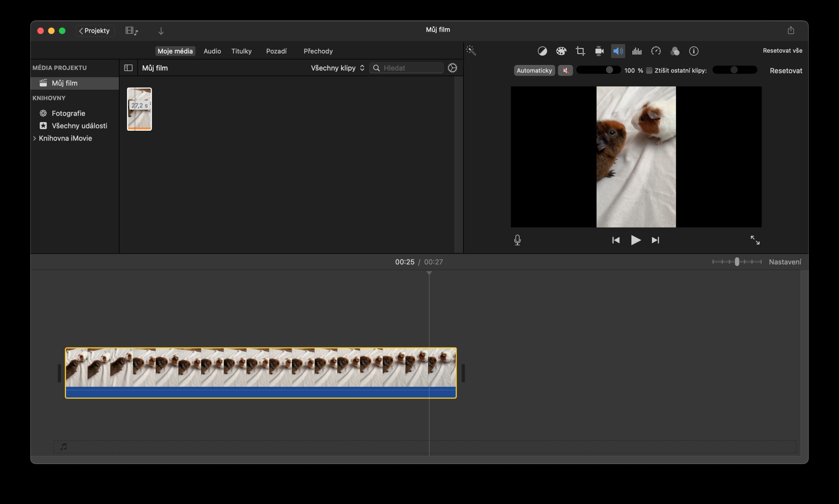The height and width of the screenshot is (504, 839).
Task: Select the Crop tool icon
Action: pos(581,51)
